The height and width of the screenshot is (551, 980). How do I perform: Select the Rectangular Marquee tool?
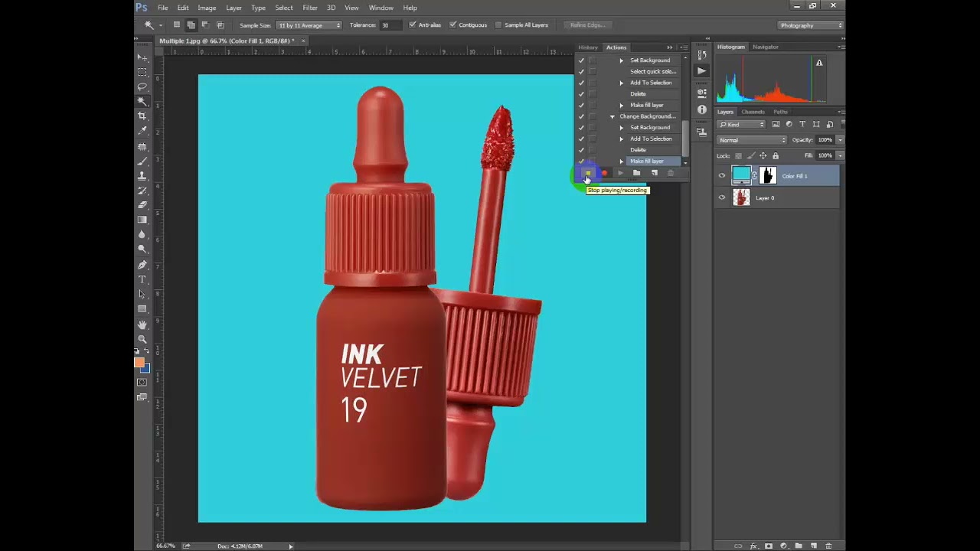click(x=142, y=72)
